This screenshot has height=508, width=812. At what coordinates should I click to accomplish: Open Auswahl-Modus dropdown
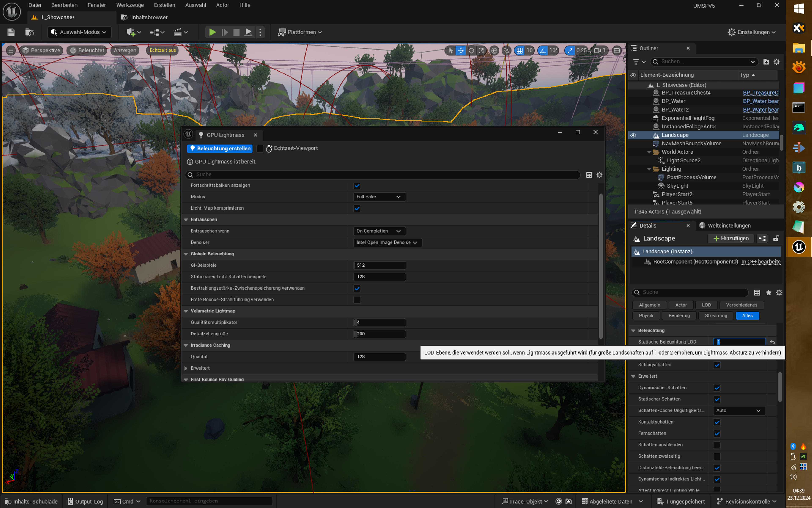(80, 32)
